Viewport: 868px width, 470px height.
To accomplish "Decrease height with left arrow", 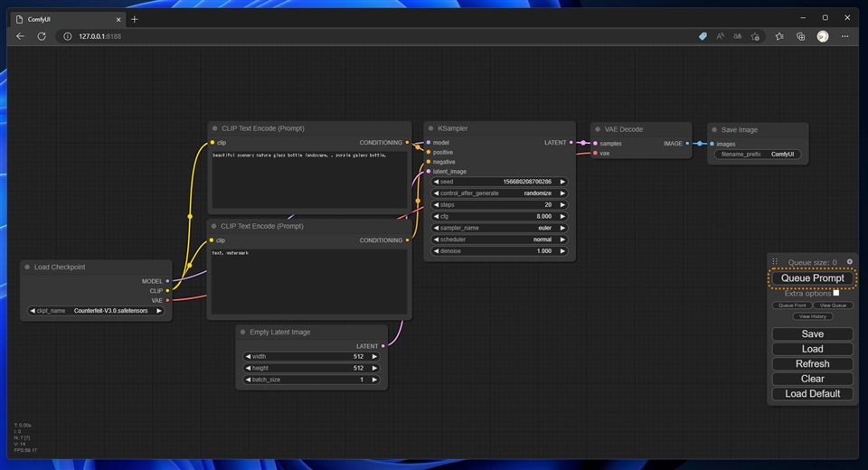I will point(248,368).
